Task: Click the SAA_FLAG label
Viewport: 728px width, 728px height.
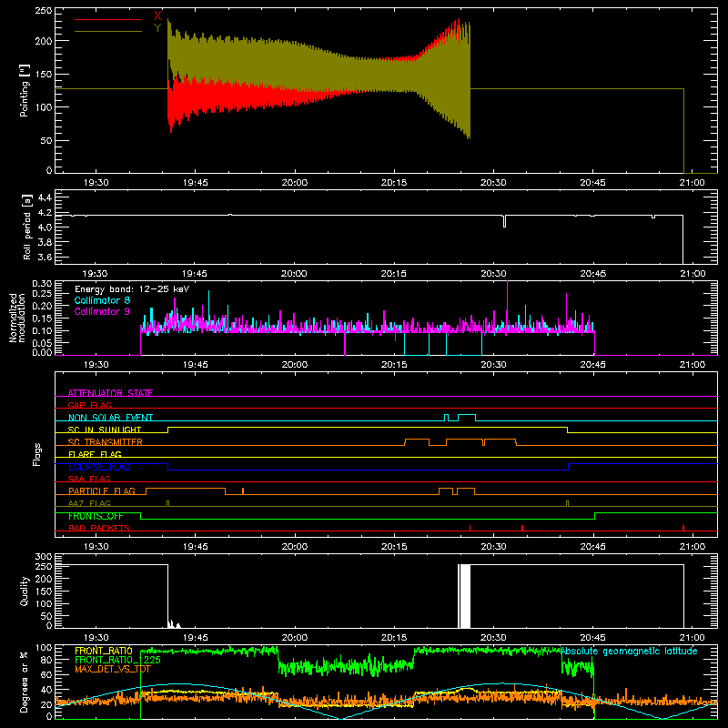Action: (89, 479)
